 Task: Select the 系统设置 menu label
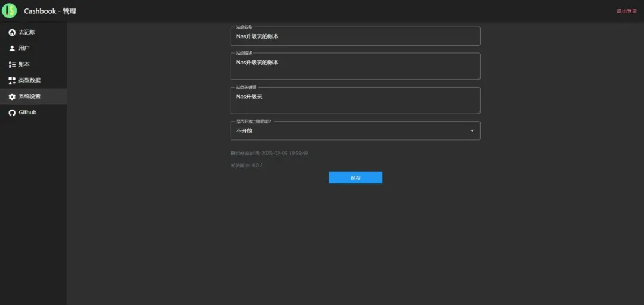click(x=29, y=97)
